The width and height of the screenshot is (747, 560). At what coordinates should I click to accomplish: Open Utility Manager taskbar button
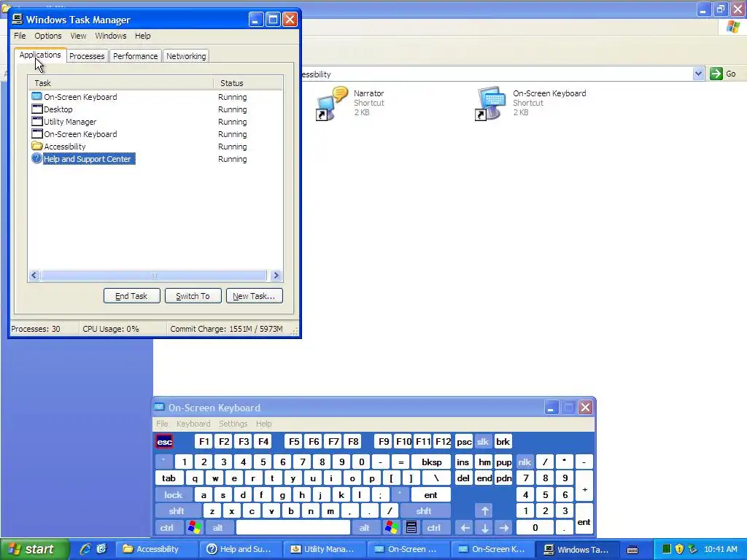coord(323,549)
